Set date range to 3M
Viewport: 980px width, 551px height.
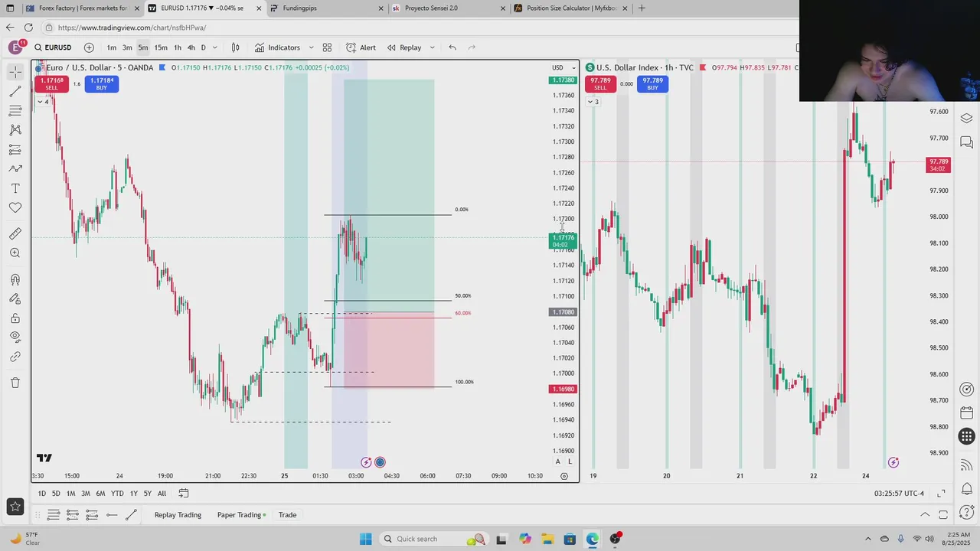[x=86, y=494]
